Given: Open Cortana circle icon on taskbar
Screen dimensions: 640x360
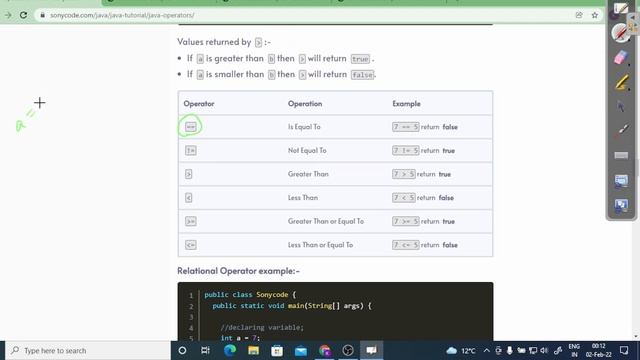Looking at the screenshot, I should coord(182,350).
